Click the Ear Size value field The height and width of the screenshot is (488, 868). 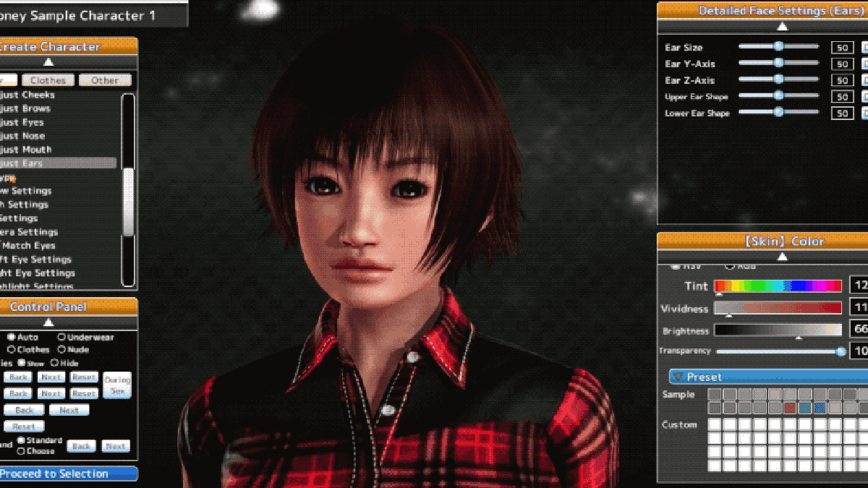click(x=843, y=48)
